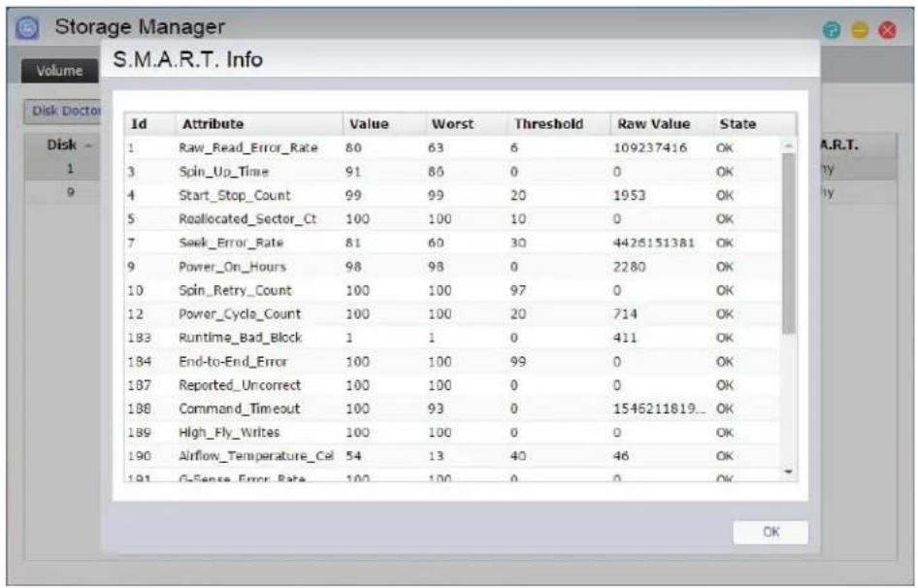918x588 pixels.
Task: Select the Raw_Read_Error_Rate row
Action: (x=452, y=148)
